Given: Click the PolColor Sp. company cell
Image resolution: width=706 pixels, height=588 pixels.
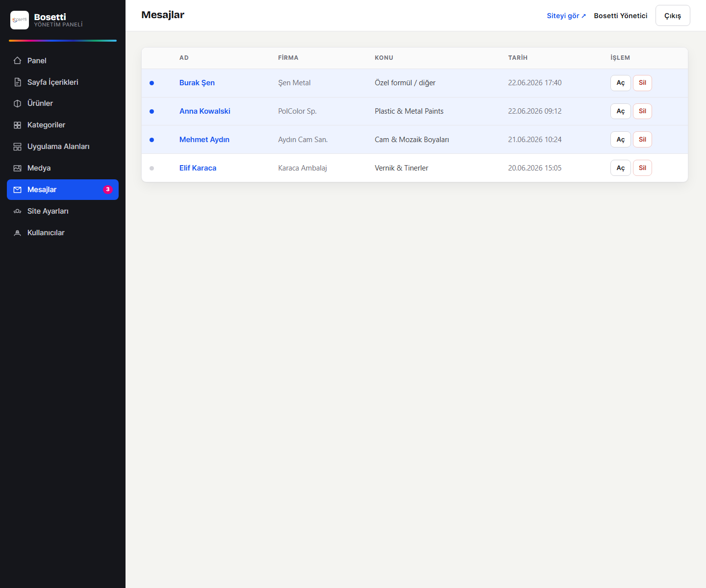Looking at the screenshot, I should (x=297, y=111).
